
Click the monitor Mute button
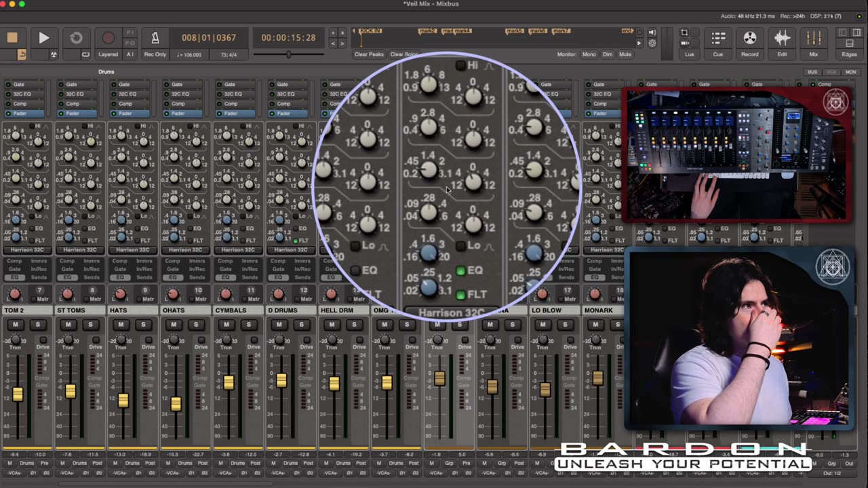click(x=625, y=54)
